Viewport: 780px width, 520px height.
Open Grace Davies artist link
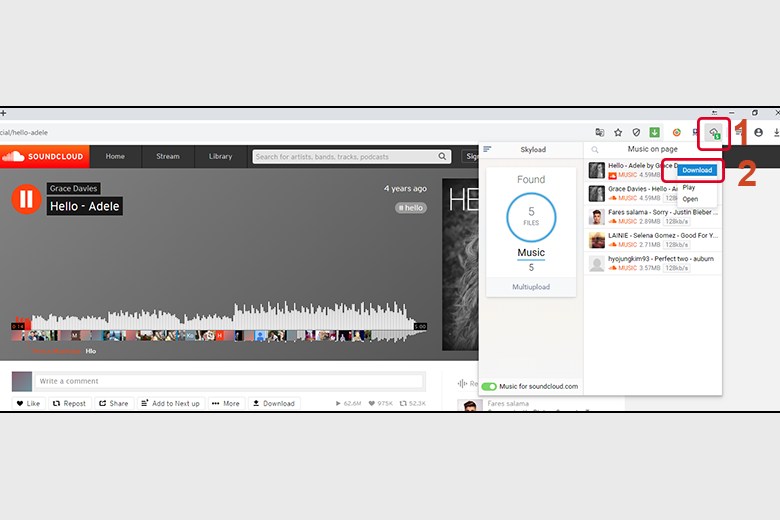click(x=74, y=189)
